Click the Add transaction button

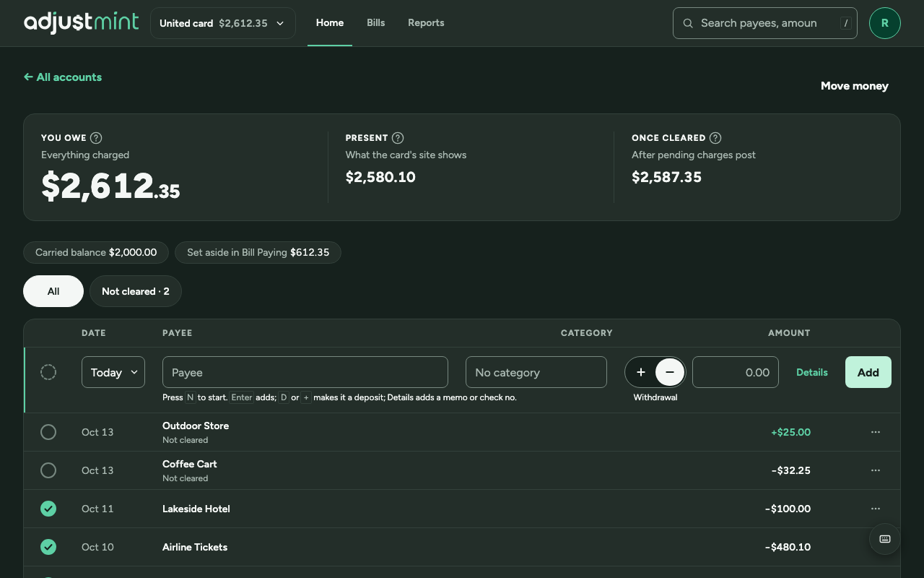pyautogui.click(x=868, y=372)
